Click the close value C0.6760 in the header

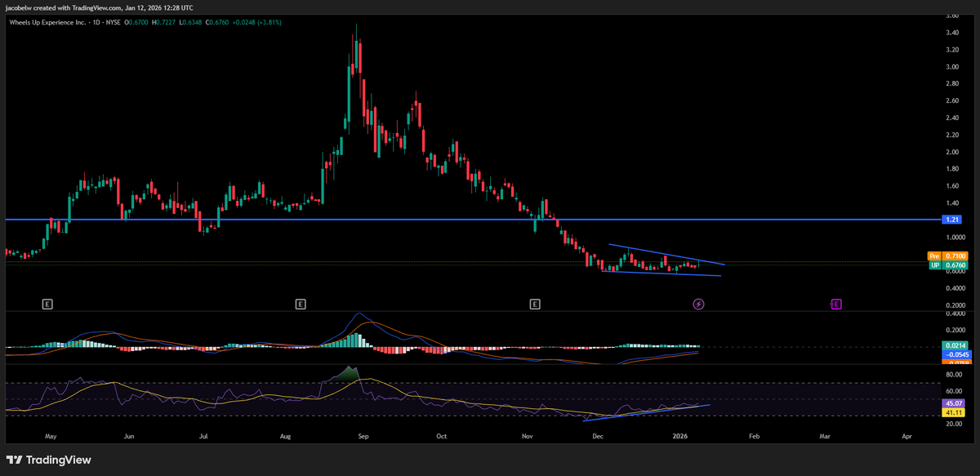click(217, 22)
